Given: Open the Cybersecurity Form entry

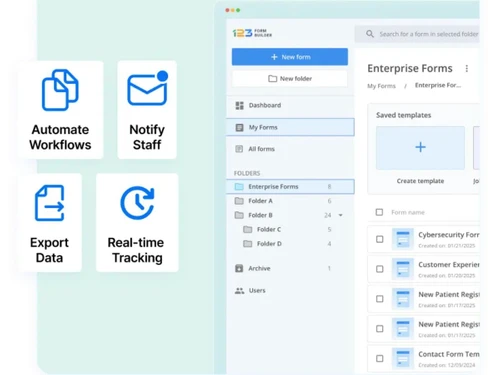Looking at the screenshot, I should (x=423, y=239).
